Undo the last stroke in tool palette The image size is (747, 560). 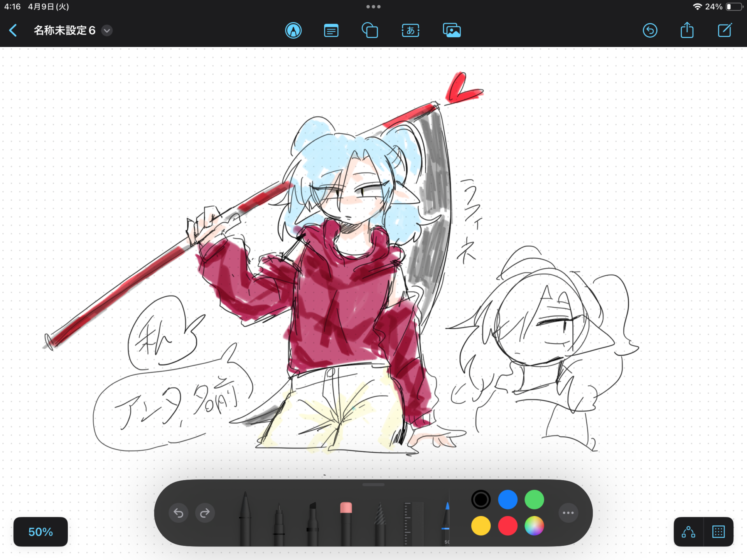pos(179,513)
